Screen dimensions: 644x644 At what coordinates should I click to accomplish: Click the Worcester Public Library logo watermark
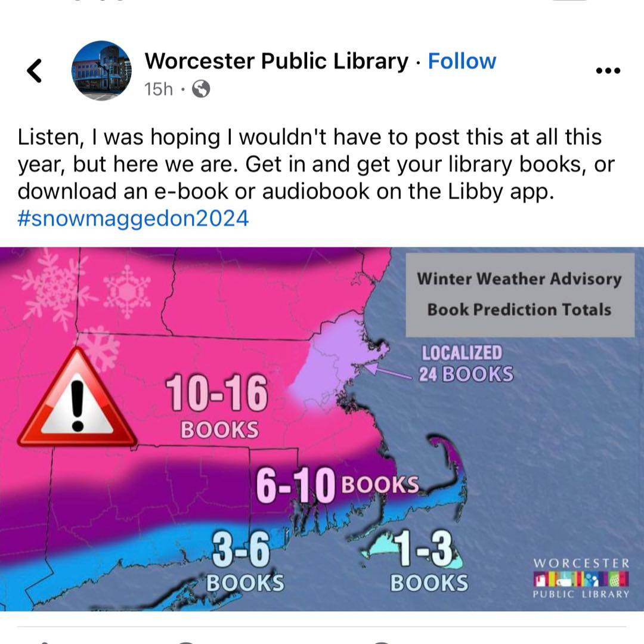581,578
